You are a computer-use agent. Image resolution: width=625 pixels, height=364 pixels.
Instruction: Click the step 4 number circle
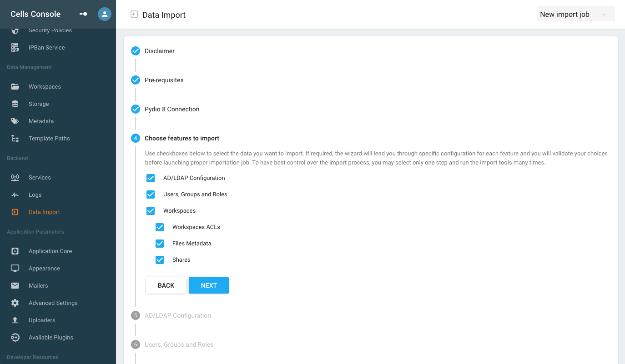click(136, 138)
